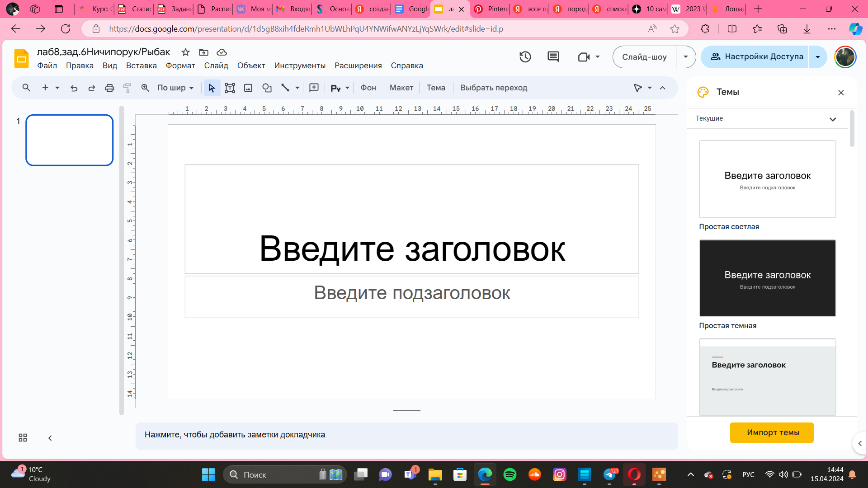Click the Тема theme button
Image resolution: width=868 pixels, height=488 pixels.
pos(436,88)
